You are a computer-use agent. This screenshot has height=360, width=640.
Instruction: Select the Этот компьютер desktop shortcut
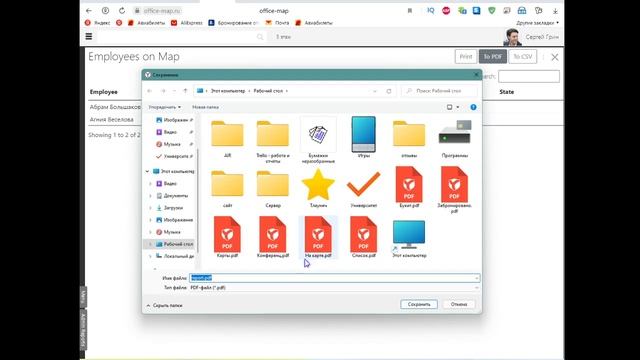point(409,238)
